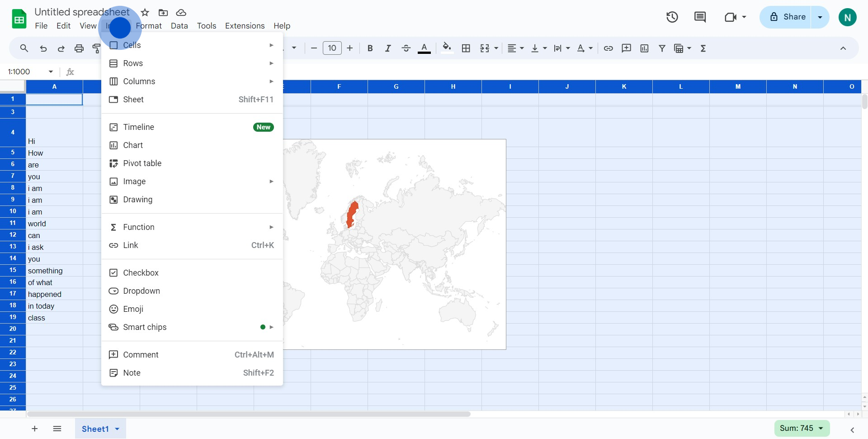Open the Sheet1 tab dropdown arrow
The width and height of the screenshot is (868, 439).
[117, 429]
